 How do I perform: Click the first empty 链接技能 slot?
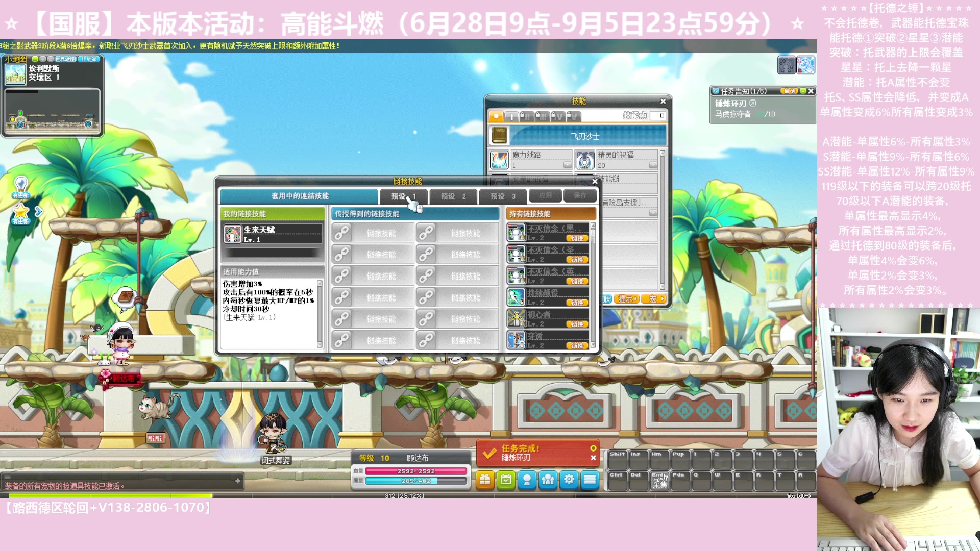(x=373, y=233)
